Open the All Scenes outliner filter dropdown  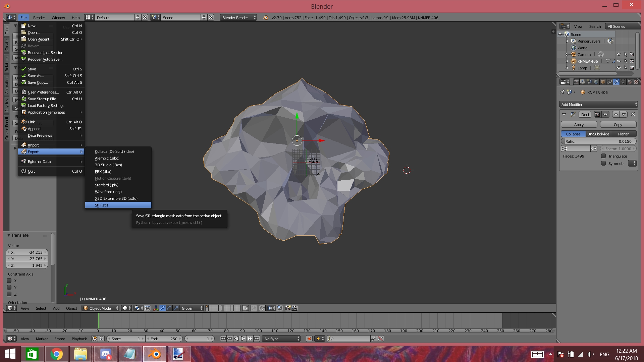click(622, 26)
